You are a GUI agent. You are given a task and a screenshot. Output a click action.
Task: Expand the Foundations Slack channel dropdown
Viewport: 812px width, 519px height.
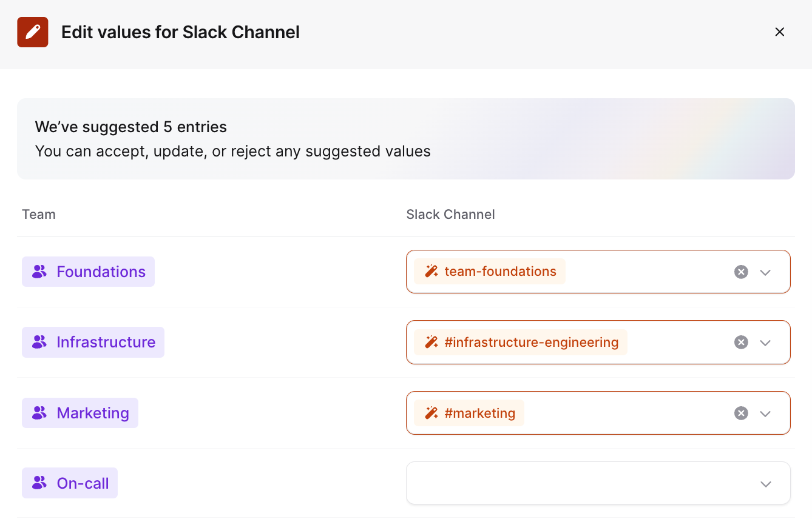pyautogui.click(x=765, y=272)
